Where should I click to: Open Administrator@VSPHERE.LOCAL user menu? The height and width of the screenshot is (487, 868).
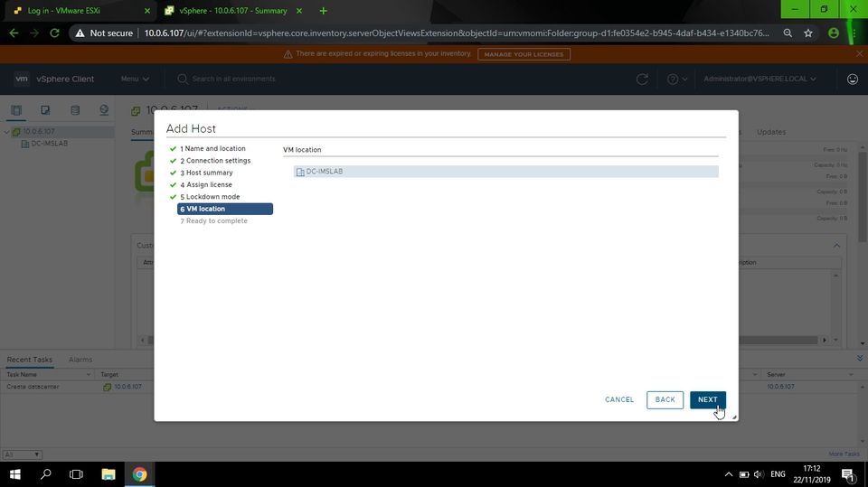point(759,79)
